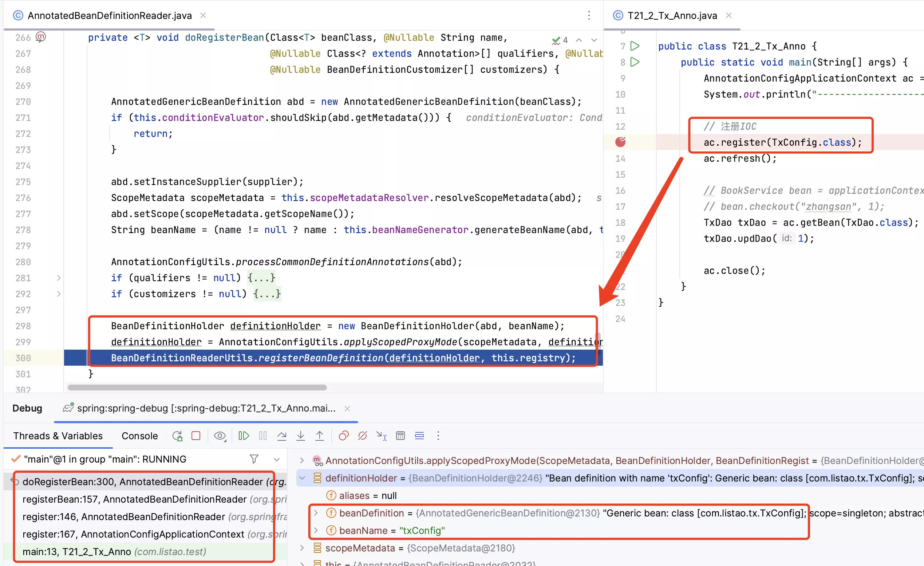Viewport: 924px width, 566px height.
Task: Click the registerBeanDefinition call on line 300
Action: click(x=321, y=358)
